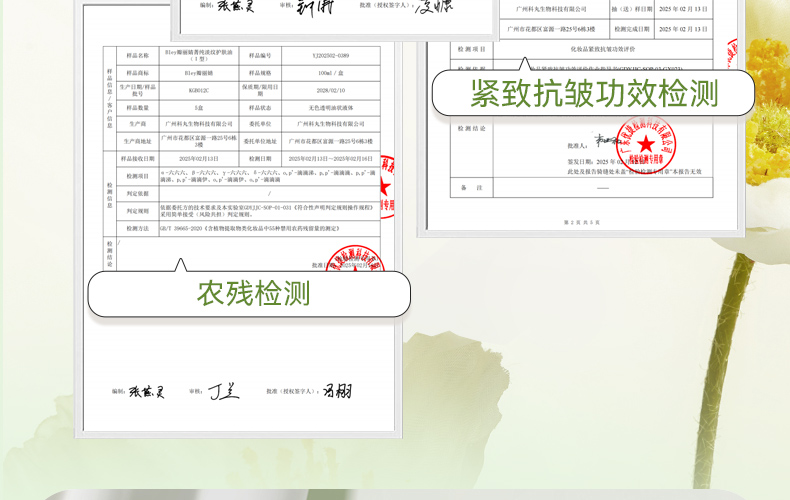The width and height of the screenshot is (790, 500).
Task: Click the '紧致抗皱功效检测' callout label
Action: [x=594, y=93]
